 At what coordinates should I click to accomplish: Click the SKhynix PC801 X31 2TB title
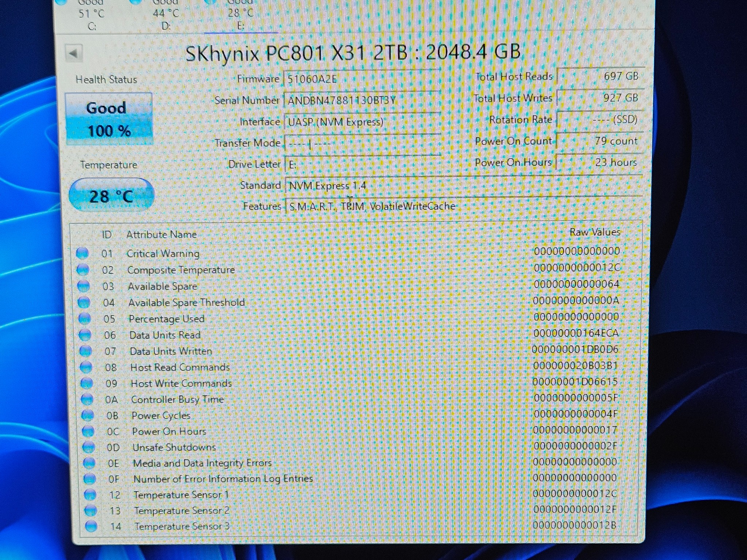352,52
